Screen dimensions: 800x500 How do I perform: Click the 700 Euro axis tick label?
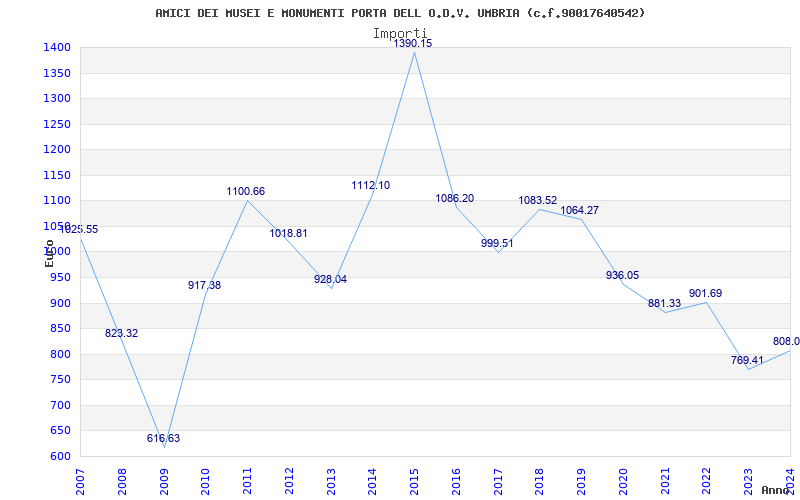[59, 405]
